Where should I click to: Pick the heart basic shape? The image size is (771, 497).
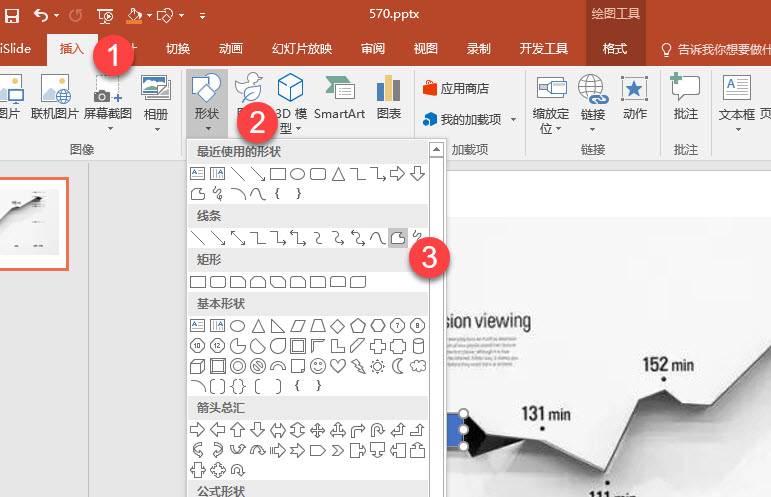[338, 366]
